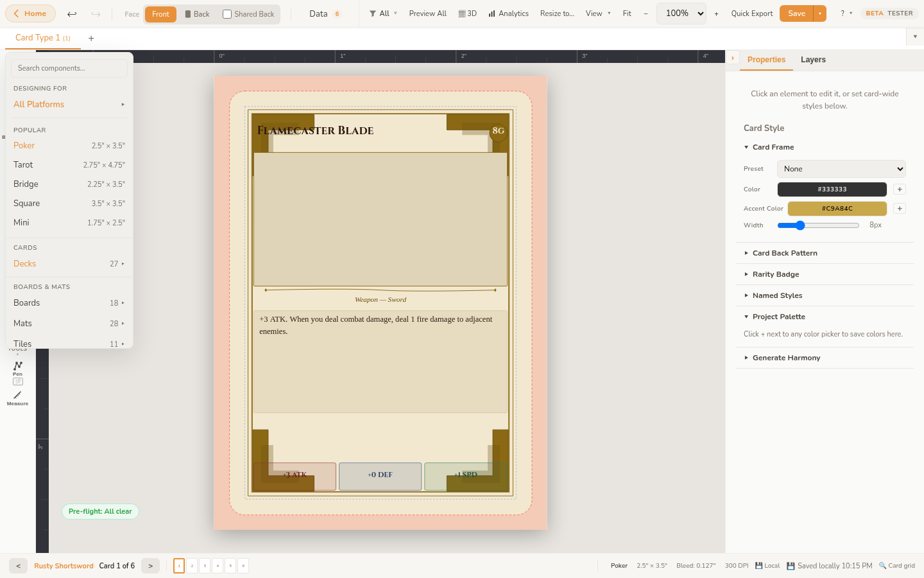Switch to the Back face
924x578 pixels.
[197, 14]
